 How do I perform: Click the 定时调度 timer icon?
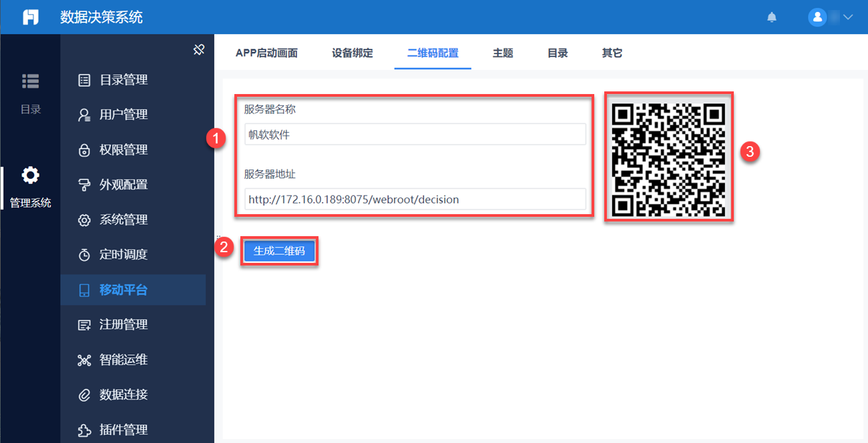pos(84,255)
